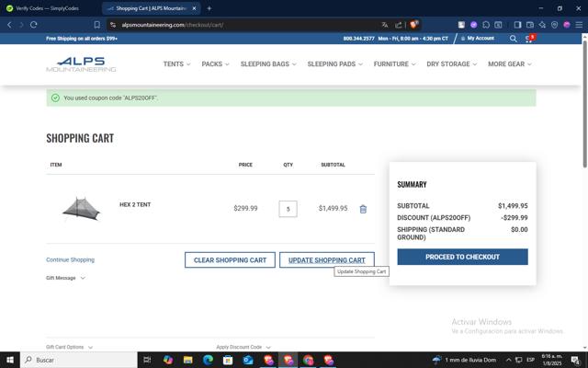Click the Hex 2 Tent thumbnail image
Viewport: 588px width, 368px height.
click(81, 209)
